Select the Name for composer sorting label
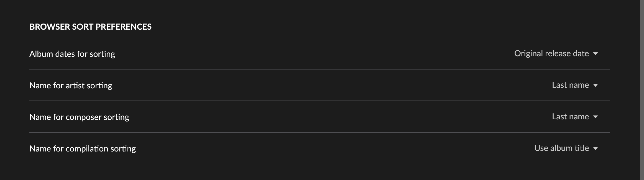This screenshot has height=180, width=644. (79, 117)
